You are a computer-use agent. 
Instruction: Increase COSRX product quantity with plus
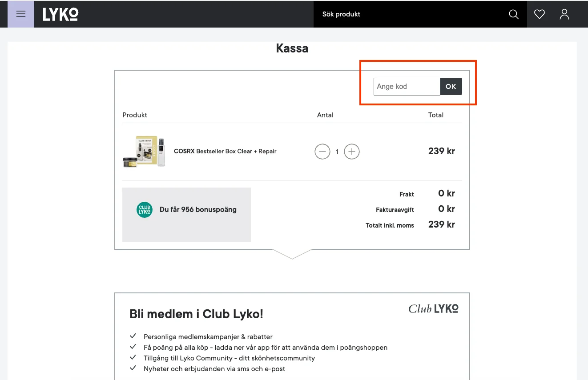pos(352,152)
